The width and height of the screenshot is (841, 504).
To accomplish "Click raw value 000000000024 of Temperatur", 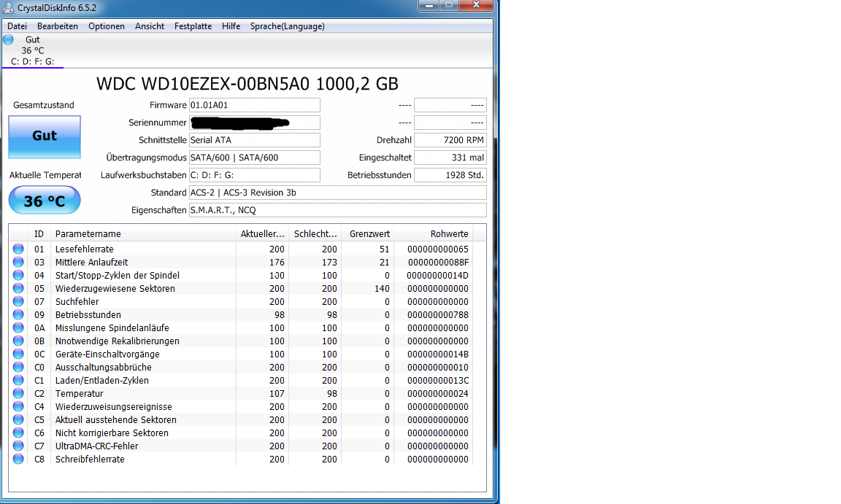I will [x=438, y=394].
